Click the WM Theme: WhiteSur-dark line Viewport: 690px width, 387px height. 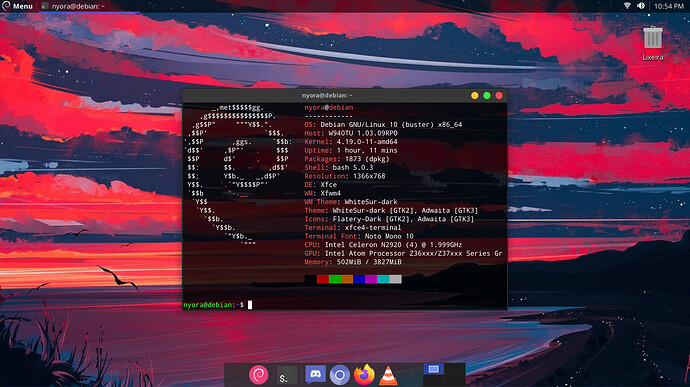(x=351, y=202)
